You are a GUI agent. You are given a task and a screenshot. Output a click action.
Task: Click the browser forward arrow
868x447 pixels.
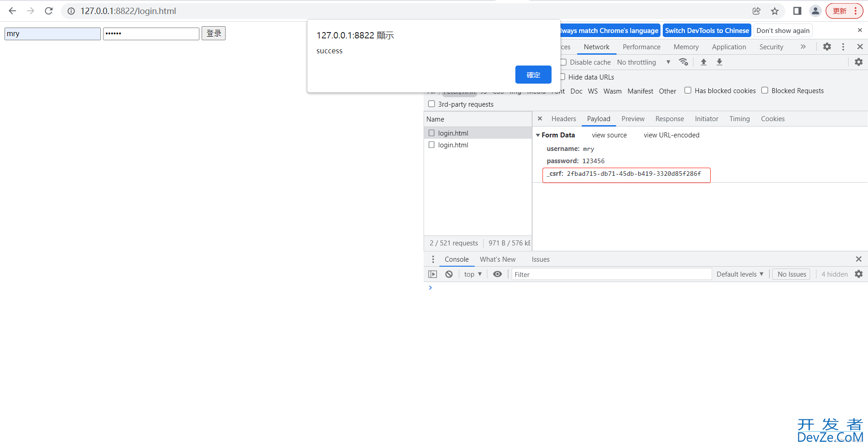(30, 11)
